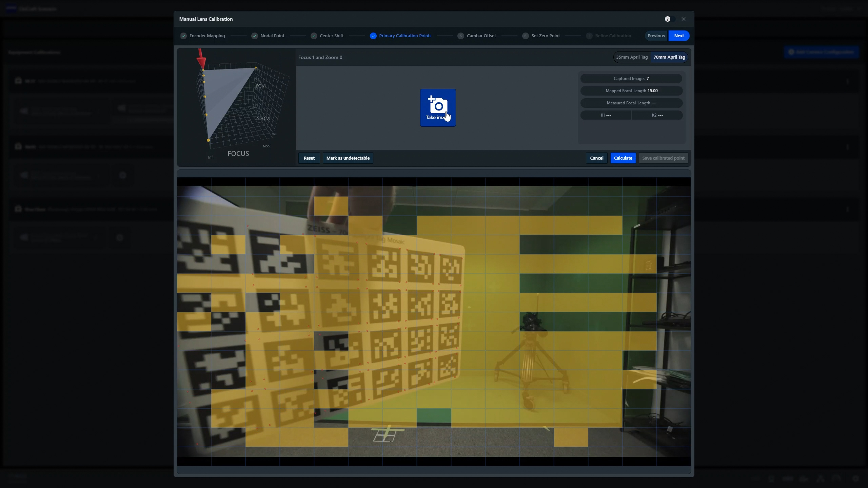Switch to 35mm April Tag
The image size is (868, 488).
632,57
